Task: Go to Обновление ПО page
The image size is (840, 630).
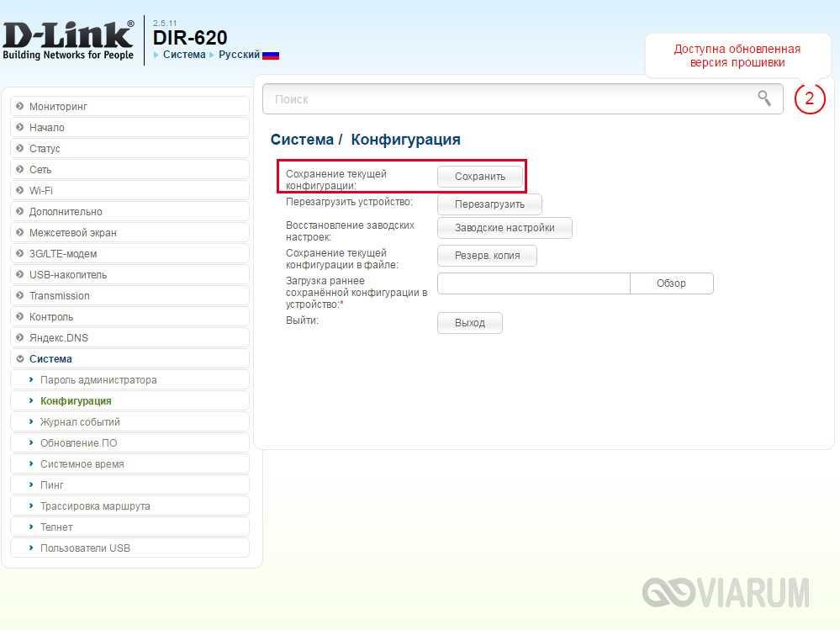Action: (x=78, y=443)
